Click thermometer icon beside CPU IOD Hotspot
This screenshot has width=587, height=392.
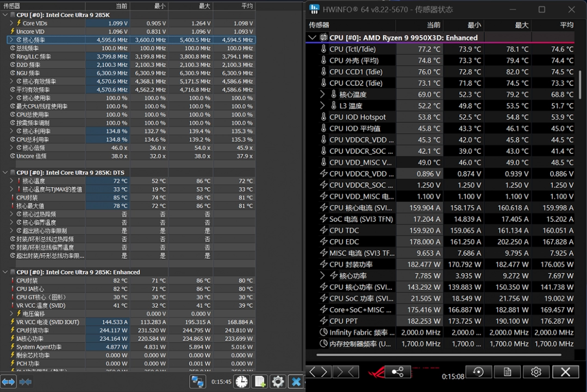[x=324, y=117]
